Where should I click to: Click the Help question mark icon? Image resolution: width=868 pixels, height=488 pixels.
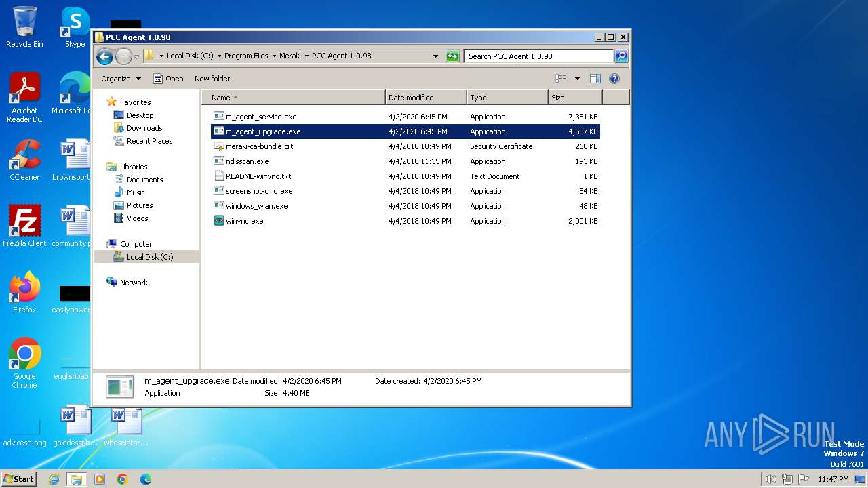point(614,79)
